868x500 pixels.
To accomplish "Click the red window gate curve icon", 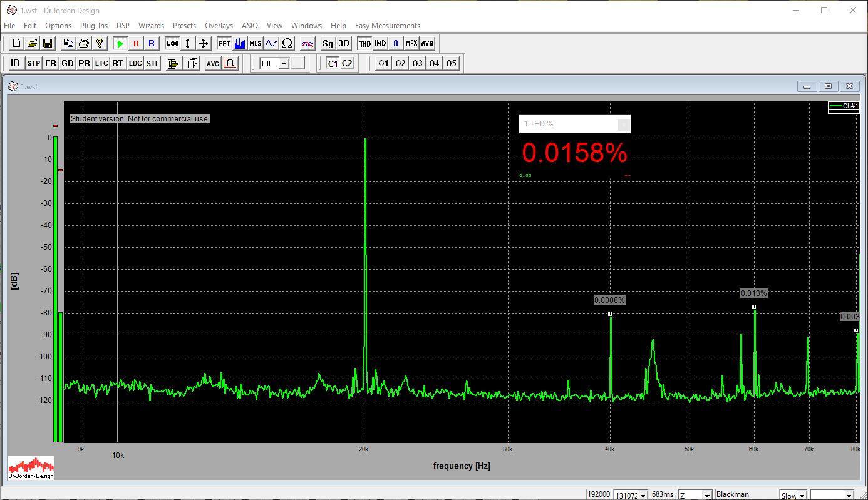I will tap(230, 63).
